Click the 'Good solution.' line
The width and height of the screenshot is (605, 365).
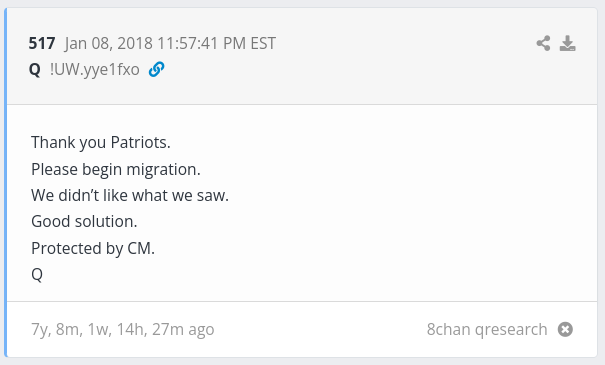tap(84, 221)
